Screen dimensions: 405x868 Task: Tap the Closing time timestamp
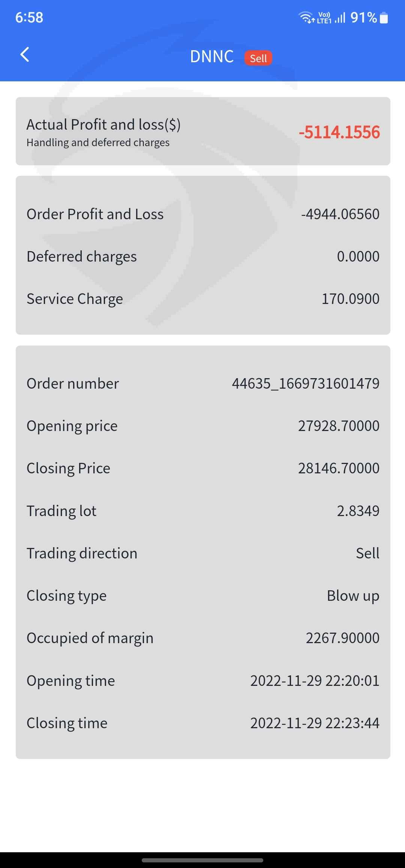click(x=315, y=723)
